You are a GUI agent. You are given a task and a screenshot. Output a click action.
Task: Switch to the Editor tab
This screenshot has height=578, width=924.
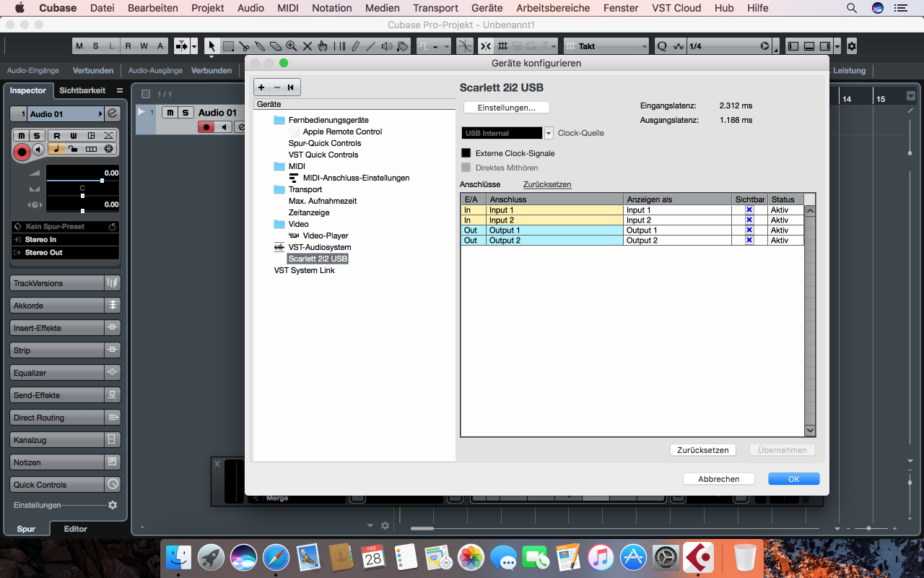click(x=75, y=529)
